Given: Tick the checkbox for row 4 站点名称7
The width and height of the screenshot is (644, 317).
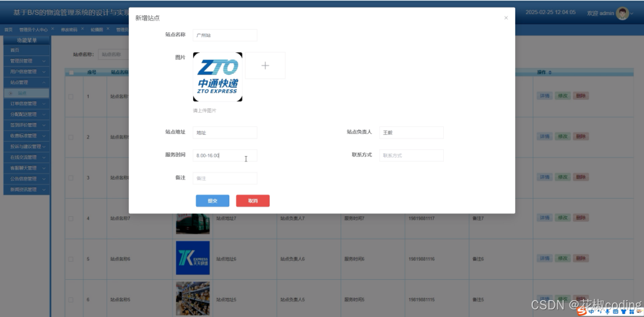Looking at the screenshot, I should [70, 219].
